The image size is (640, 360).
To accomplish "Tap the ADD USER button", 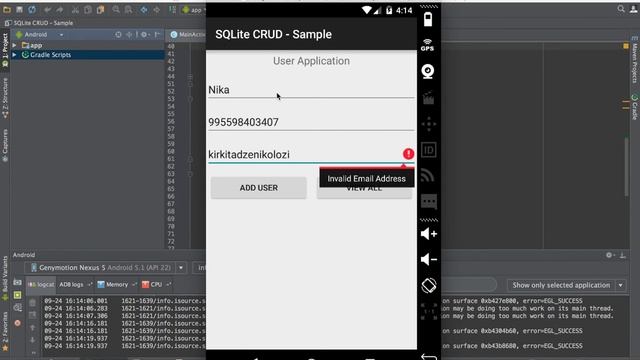I will pyautogui.click(x=258, y=188).
